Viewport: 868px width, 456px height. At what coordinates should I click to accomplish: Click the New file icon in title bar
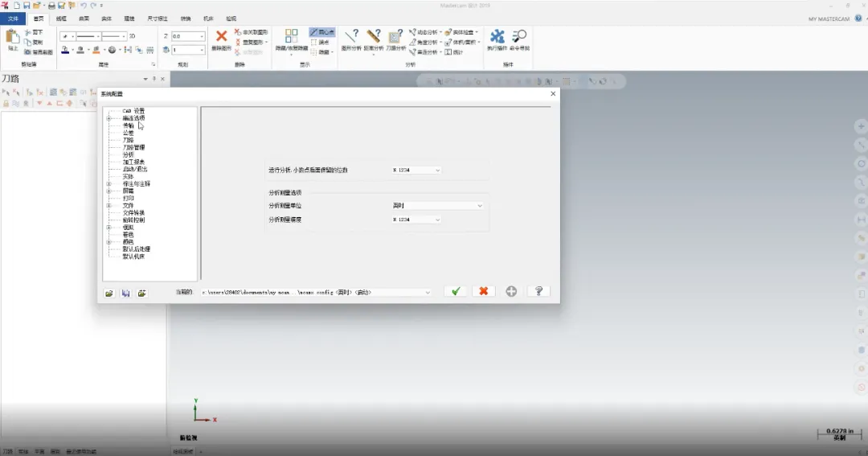coord(17,6)
